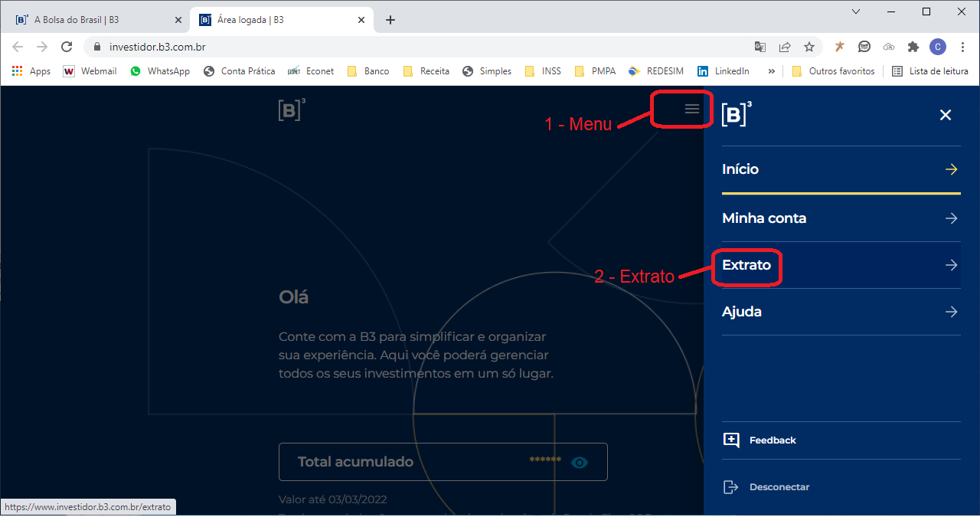The width and height of the screenshot is (980, 527).
Task: Expand the INSS bookmark folder
Action: (543, 71)
